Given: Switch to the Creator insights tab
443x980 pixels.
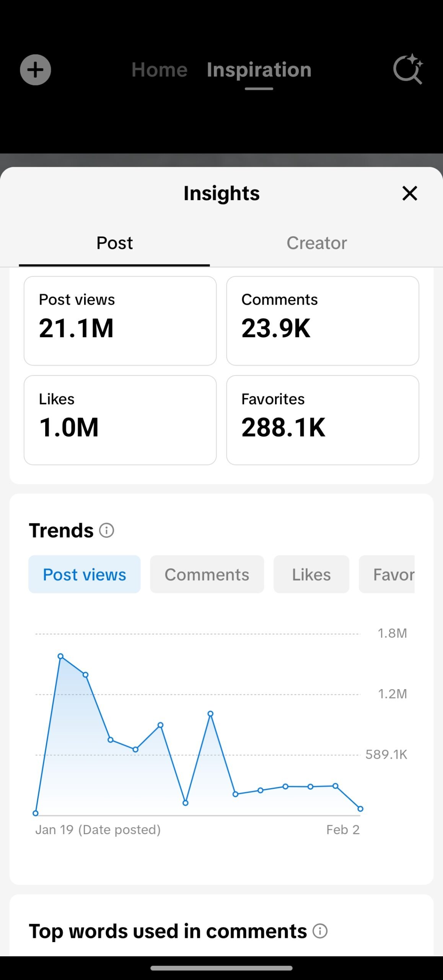Looking at the screenshot, I should tap(317, 243).
